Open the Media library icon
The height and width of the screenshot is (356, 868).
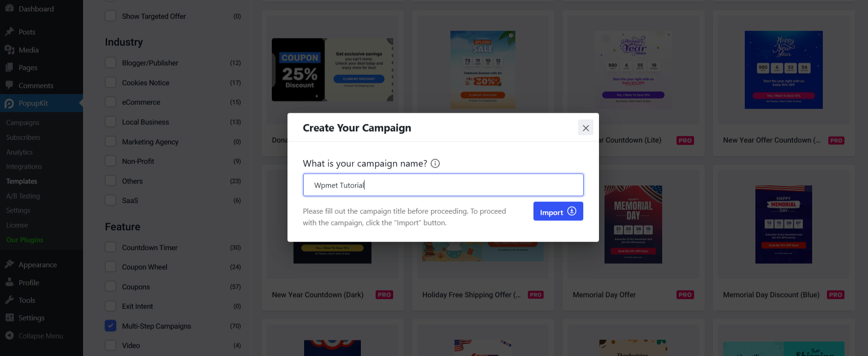tap(10, 49)
